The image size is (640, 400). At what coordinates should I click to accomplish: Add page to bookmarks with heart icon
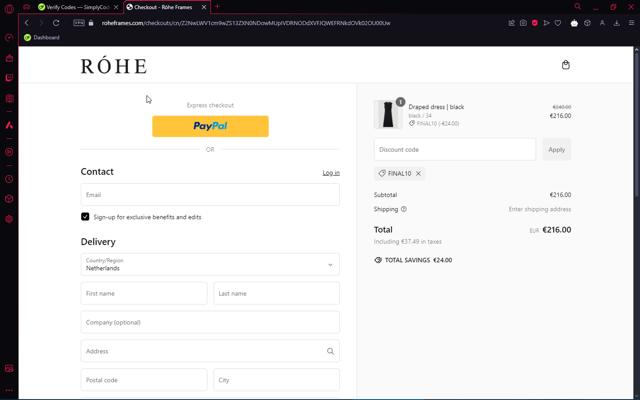[558, 23]
